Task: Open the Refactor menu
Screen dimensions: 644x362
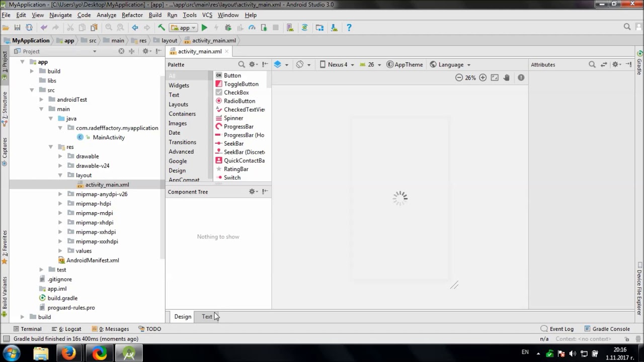Action: (132, 15)
